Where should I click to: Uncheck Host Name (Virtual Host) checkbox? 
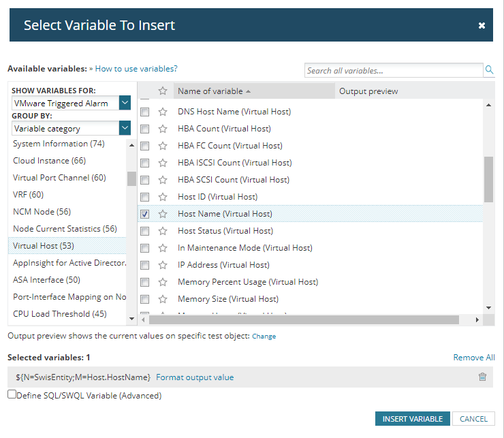click(145, 214)
